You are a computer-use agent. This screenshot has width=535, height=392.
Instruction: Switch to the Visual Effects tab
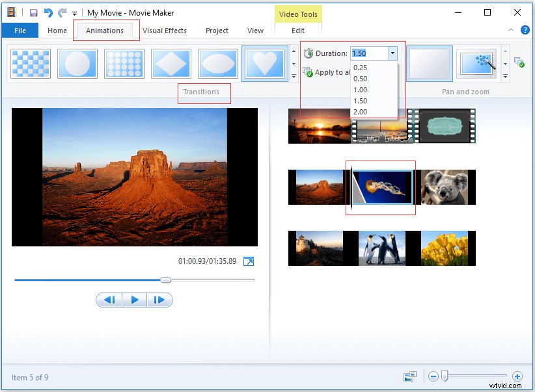pyautogui.click(x=165, y=30)
